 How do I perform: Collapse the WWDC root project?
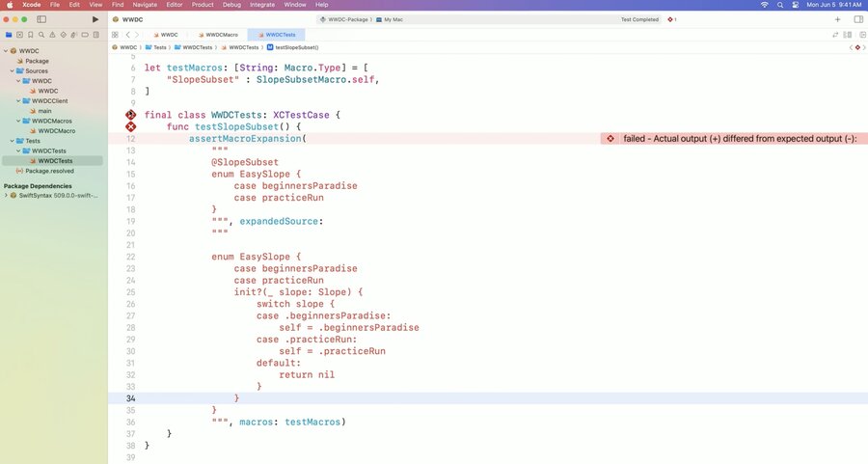tap(6, 51)
